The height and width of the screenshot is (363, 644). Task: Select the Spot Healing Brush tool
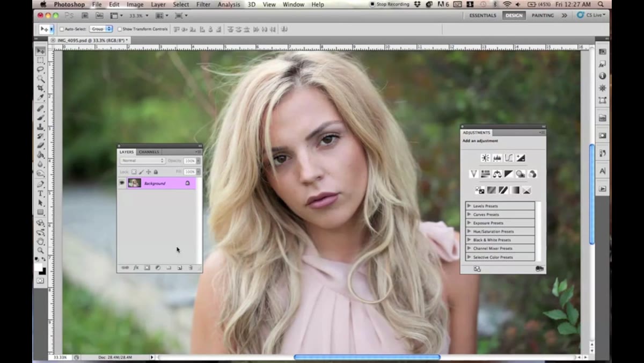pyautogui.click(x=40, y=108)
